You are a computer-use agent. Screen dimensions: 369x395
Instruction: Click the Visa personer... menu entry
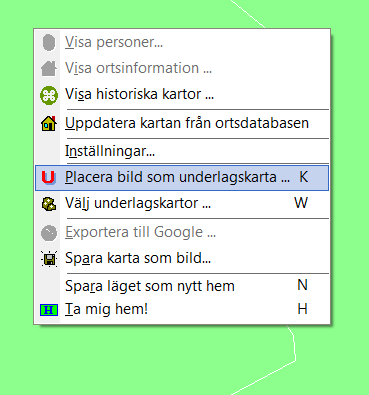pos(182,43)
